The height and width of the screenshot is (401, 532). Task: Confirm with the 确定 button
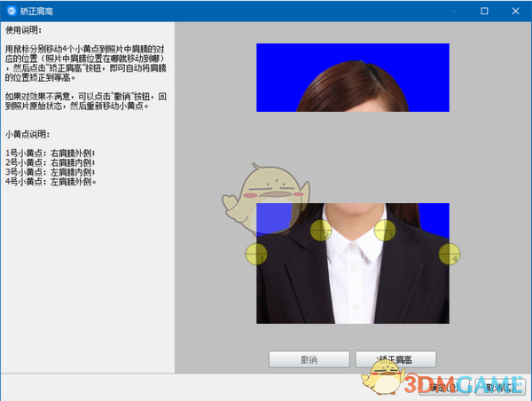[x=443, y=387]
